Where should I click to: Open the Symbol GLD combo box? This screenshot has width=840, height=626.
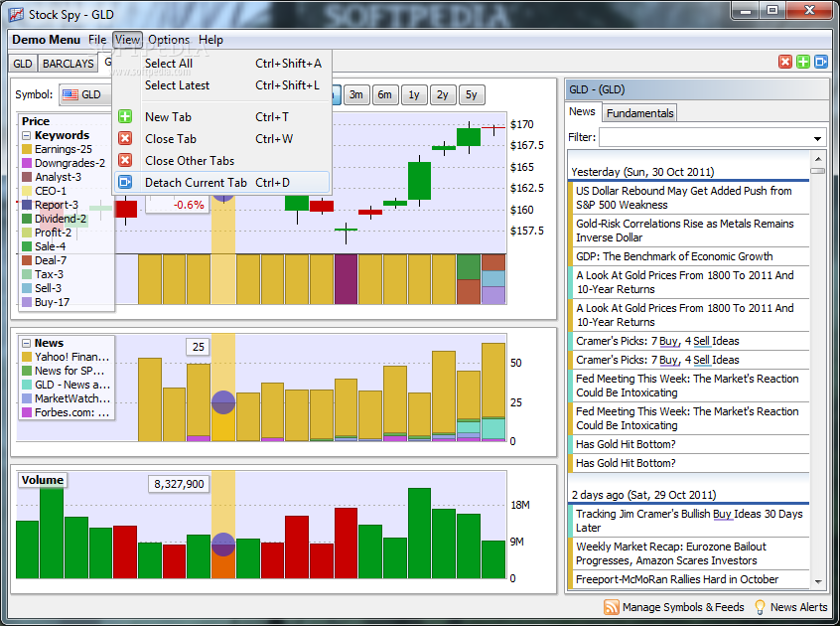(85, 94)
